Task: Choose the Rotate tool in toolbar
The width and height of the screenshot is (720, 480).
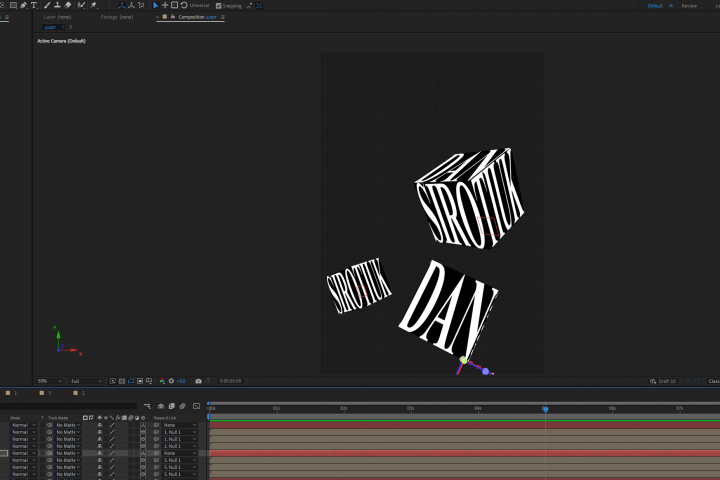Action: tap(184, 6)
